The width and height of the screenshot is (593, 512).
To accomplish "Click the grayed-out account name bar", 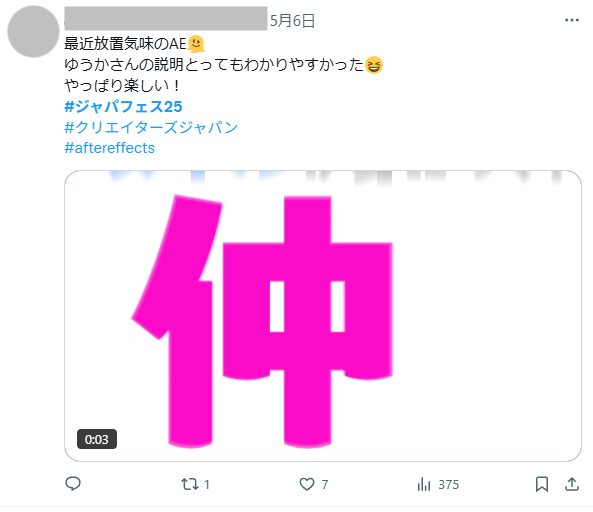I will (x=166, y=18).
